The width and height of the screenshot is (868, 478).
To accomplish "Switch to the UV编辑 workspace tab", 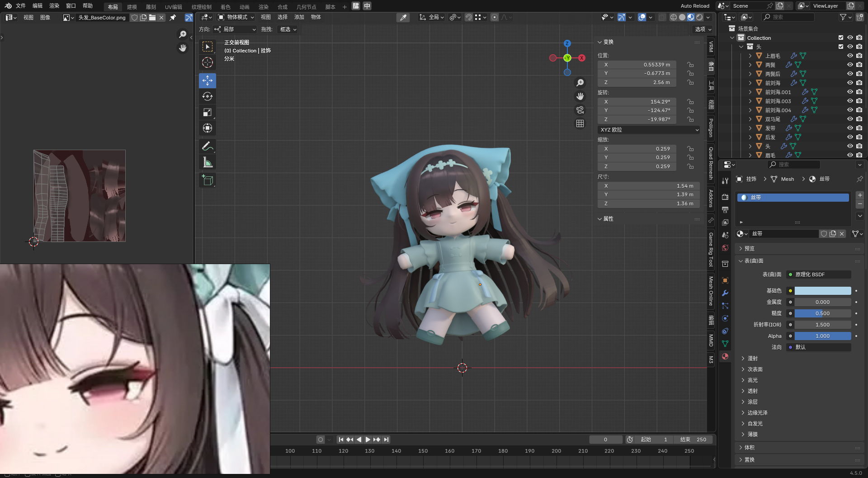I will tap(173, 7).
